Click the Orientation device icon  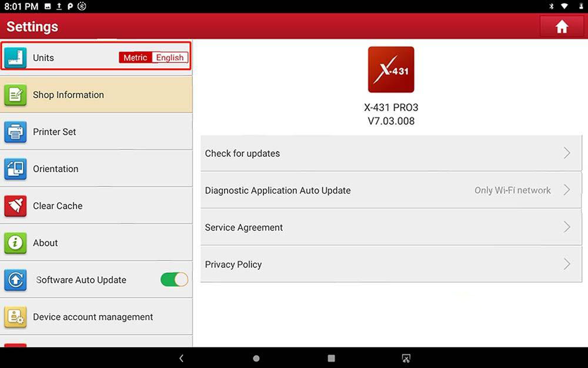tap(15, 169)
